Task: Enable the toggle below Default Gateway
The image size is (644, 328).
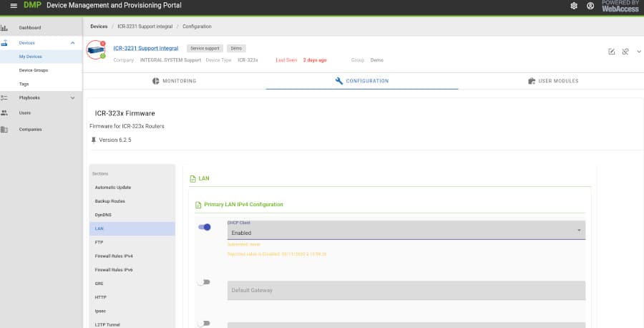Action: point(204,323)
